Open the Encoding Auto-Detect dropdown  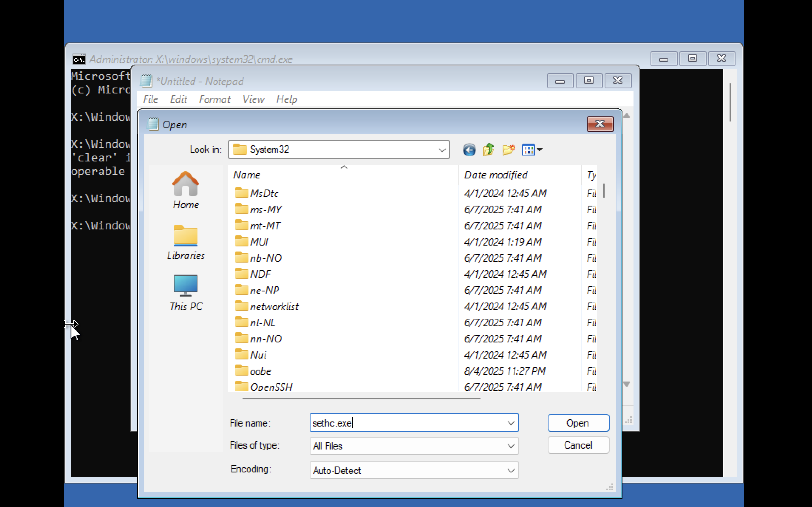pyautogui.click(x=511, y=470)
